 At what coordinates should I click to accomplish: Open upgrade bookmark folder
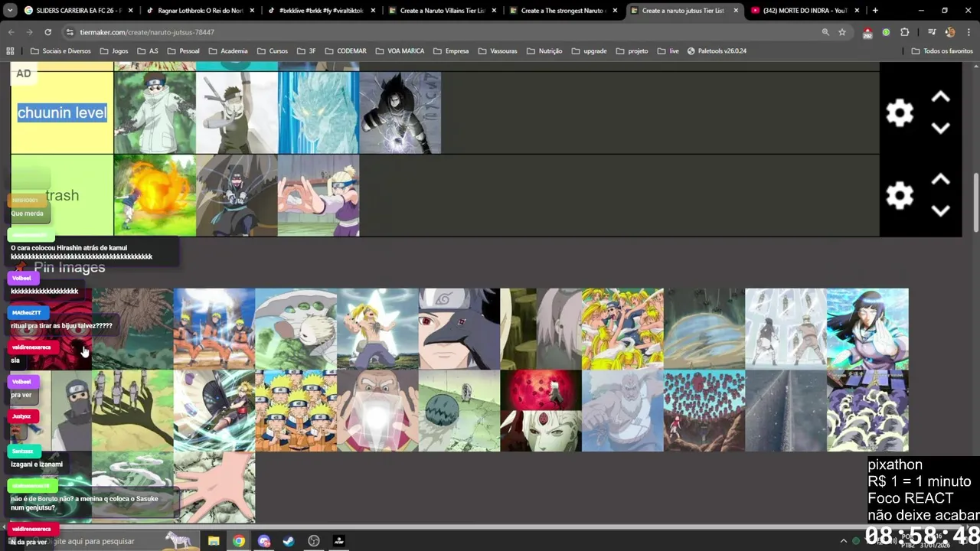(589, 51)
